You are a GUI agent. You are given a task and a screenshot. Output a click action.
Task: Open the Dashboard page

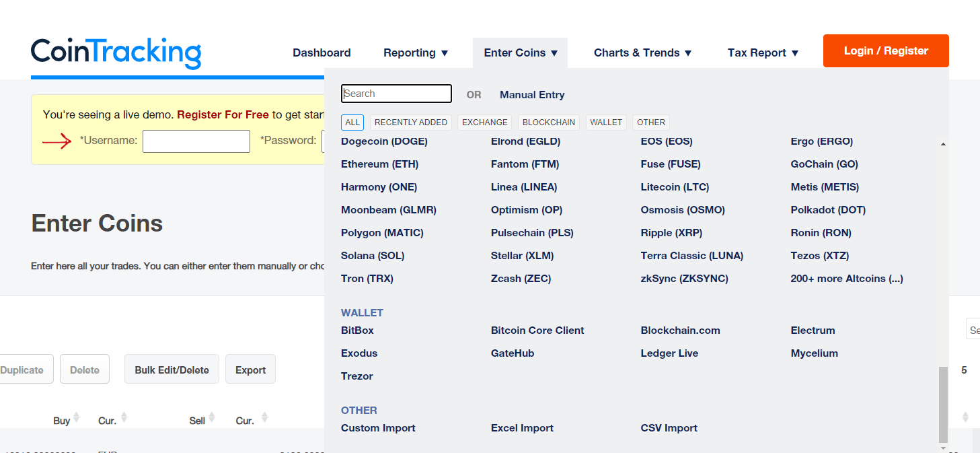(322, 53)
